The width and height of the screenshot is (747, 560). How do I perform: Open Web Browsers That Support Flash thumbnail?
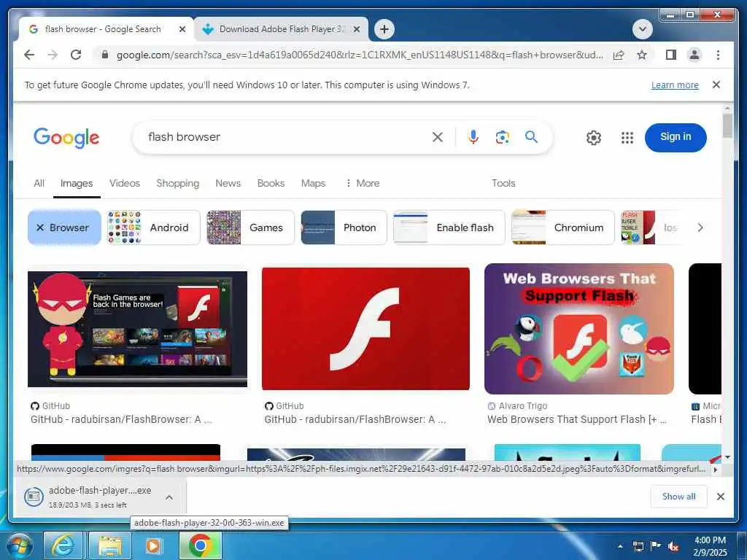pos(578,329)
